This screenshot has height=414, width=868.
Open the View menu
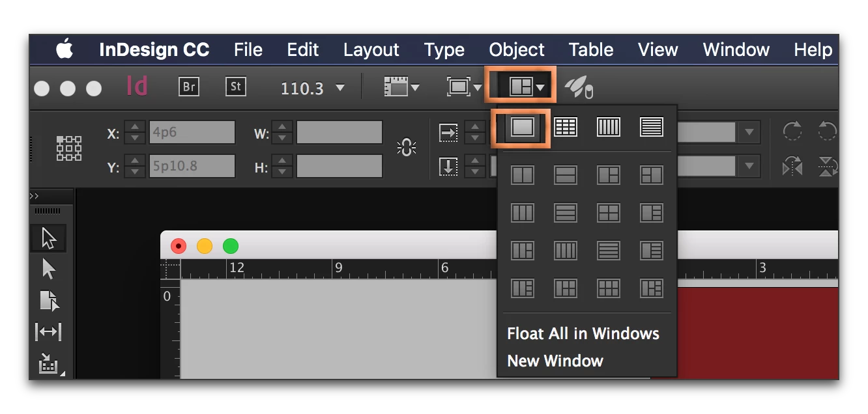click(x=658, y=50)
